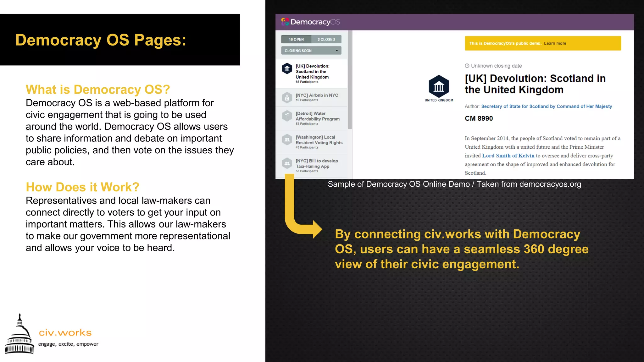This screenshot has width=644, height=362.
Task: Click the NYC Taxi-Hailing App topic icon
Action: pos(287,163)
